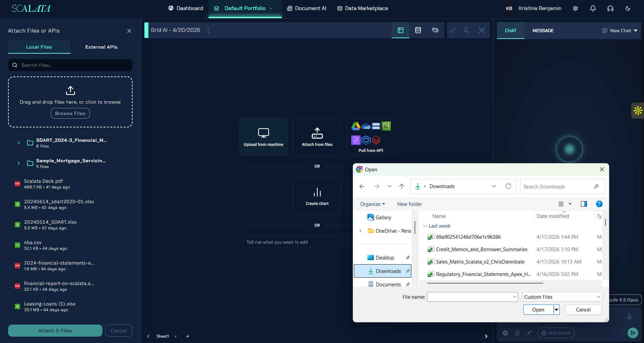Open the Document AI section

pos(307,8)
